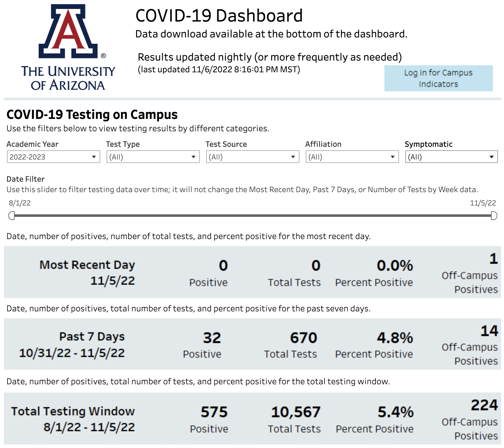Click the '0.0% Percent Positive' value

pyautogui.click(x=374, y=273)
